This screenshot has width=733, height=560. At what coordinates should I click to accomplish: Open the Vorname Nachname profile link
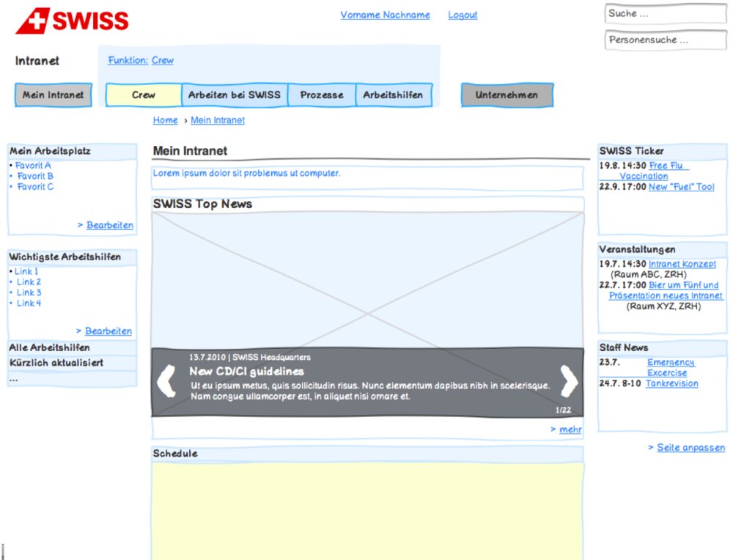386,15
